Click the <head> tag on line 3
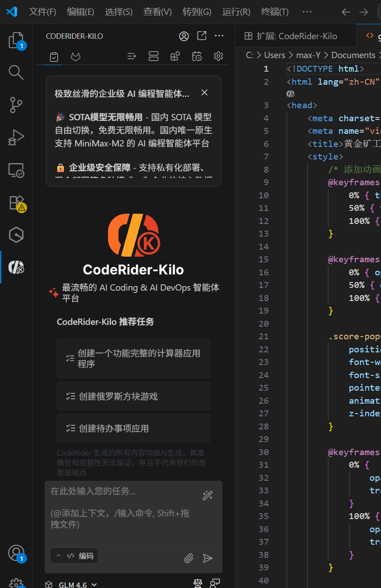Screen dimensions: 381x588 pyautogui.click(x=302, y=105)
